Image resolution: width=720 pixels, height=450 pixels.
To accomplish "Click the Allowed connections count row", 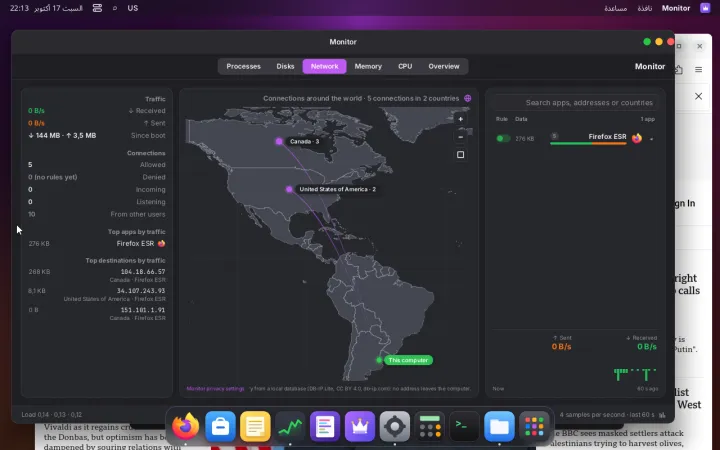I will point(96,164).
